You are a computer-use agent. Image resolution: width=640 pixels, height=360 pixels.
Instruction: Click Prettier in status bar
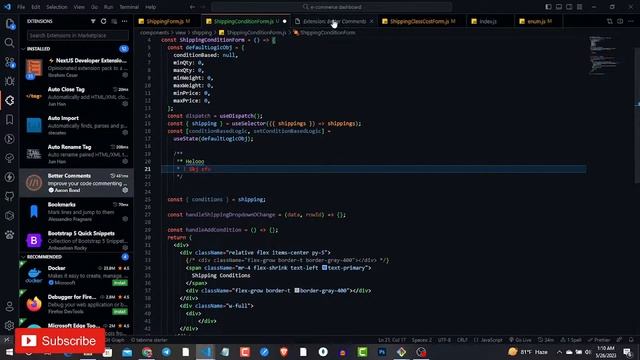pyautogui.click(x=599, y=340)
